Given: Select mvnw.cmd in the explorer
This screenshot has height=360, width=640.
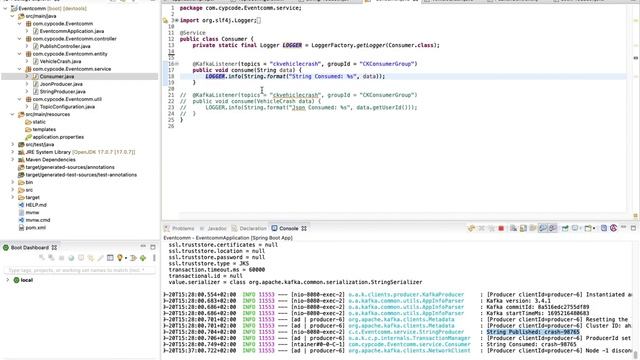Looking at the screenshot, I should (x=38, y=220).
